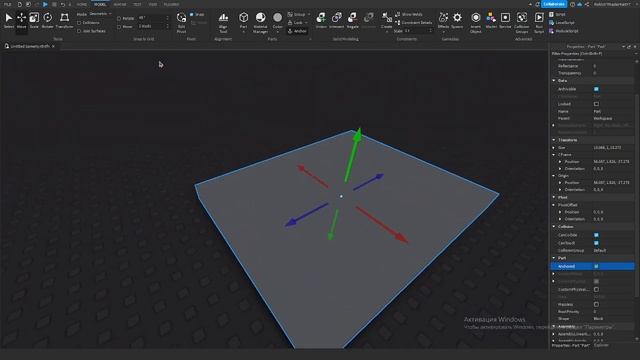This screenshot has width=640, height=360.
Task: Switch to the AVATAR ribbon tab
Action: point(120,4)
